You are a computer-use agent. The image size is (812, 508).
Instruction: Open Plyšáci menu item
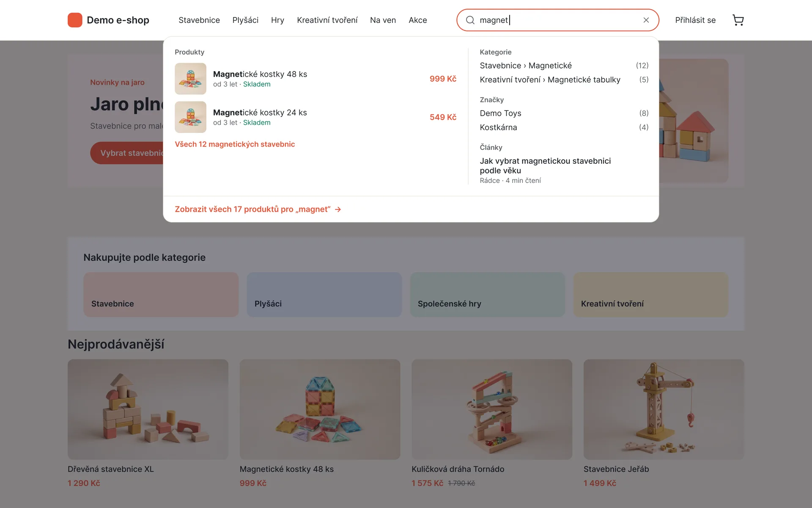(x=245, y=20)
